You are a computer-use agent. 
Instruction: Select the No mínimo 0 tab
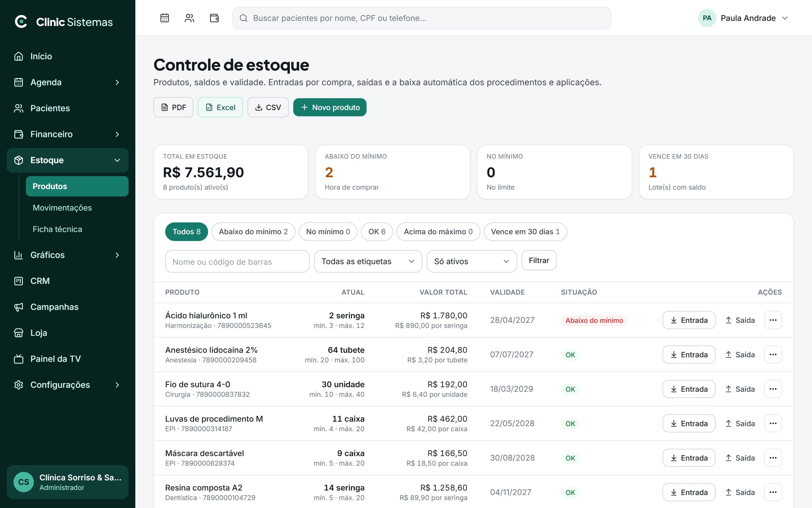tap(328, 231)
